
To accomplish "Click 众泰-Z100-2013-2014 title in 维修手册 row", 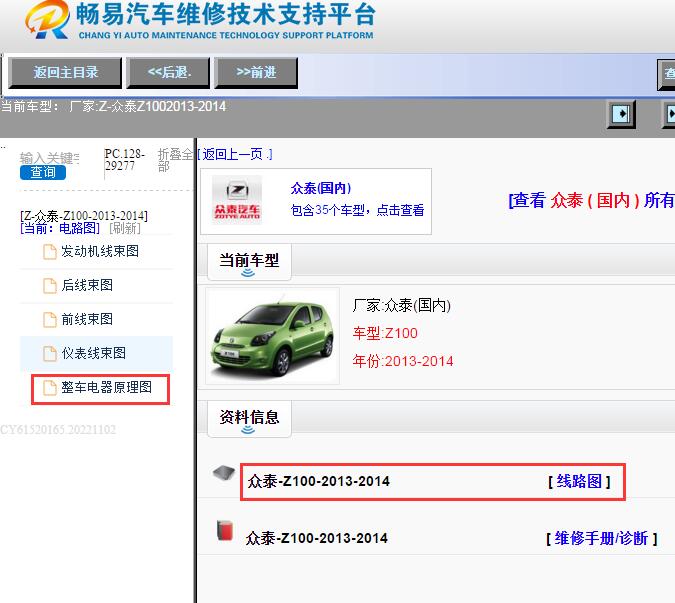I will (316, 538).
